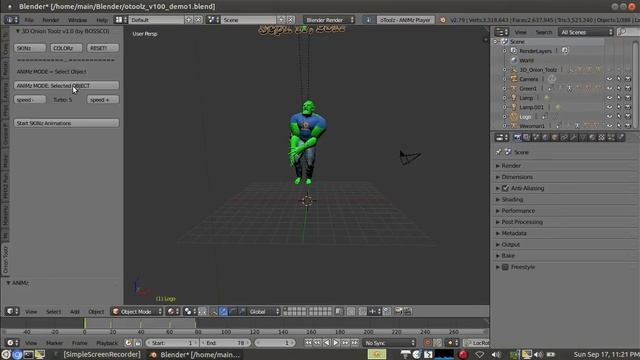
Task: Open the Object properties tab icon
Action: tap(555, 138)
